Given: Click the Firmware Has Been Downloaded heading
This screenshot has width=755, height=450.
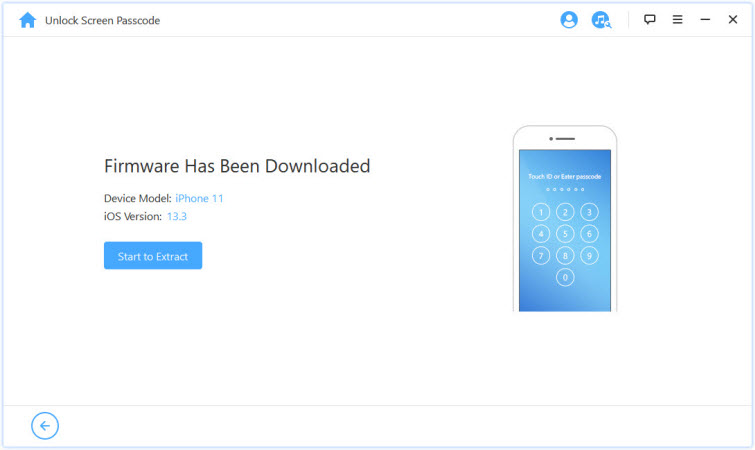Looking at the screenshot, I should pos(237,166).
